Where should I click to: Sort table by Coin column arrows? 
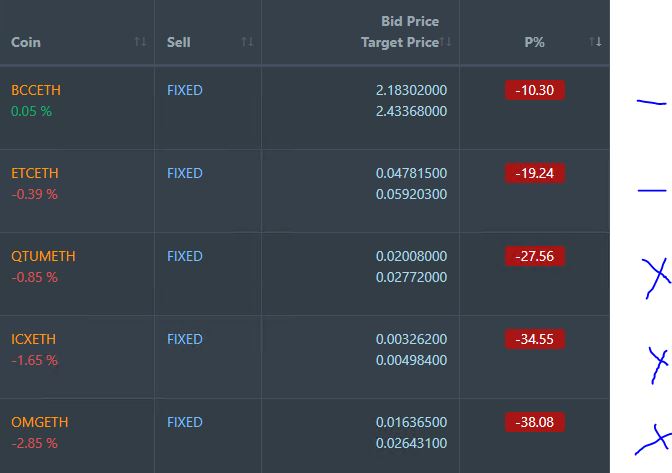tap(140, 42)
